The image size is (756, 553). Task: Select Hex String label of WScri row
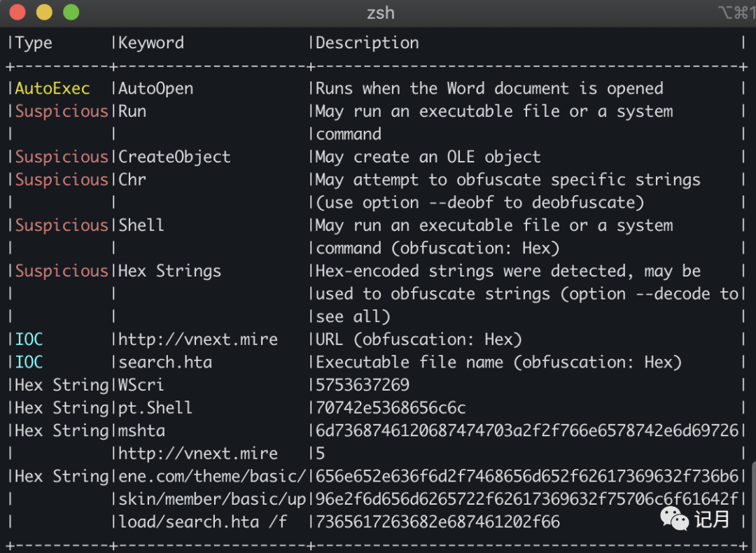62,385
